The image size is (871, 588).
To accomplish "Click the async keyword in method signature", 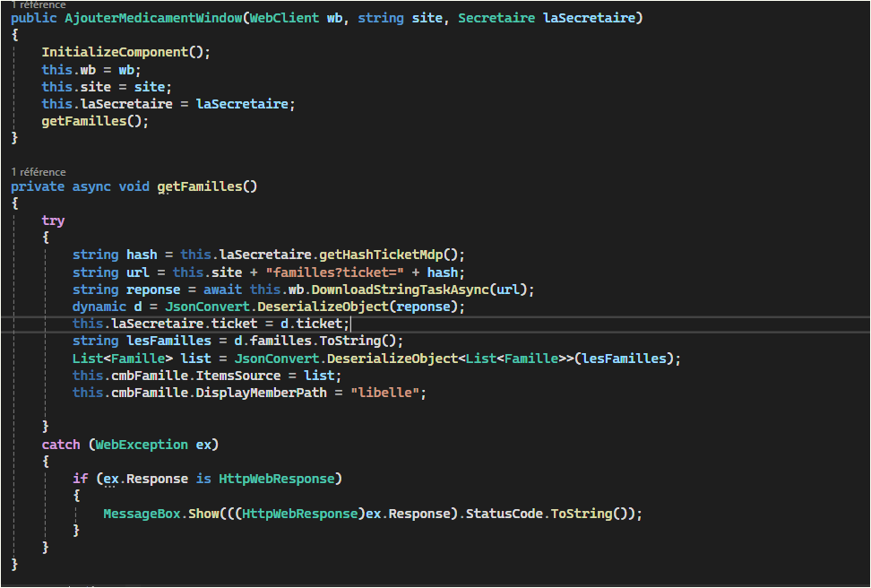I will point(91,186).
